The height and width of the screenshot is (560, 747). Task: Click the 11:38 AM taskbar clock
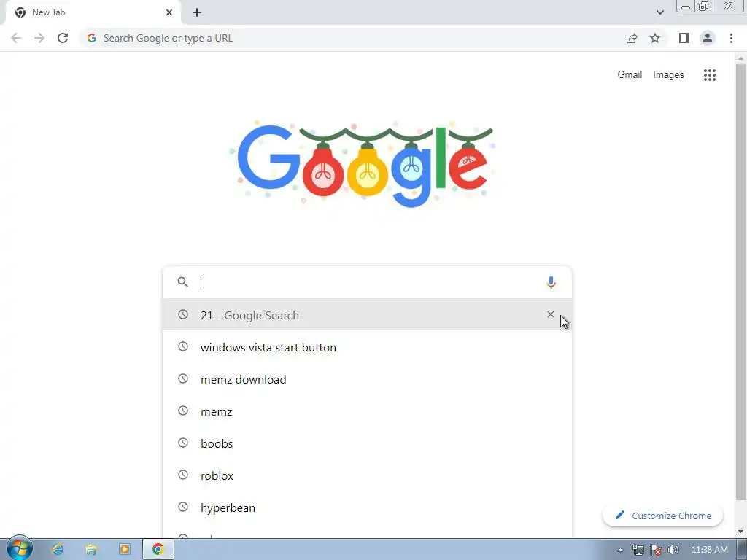click(709, 550)
